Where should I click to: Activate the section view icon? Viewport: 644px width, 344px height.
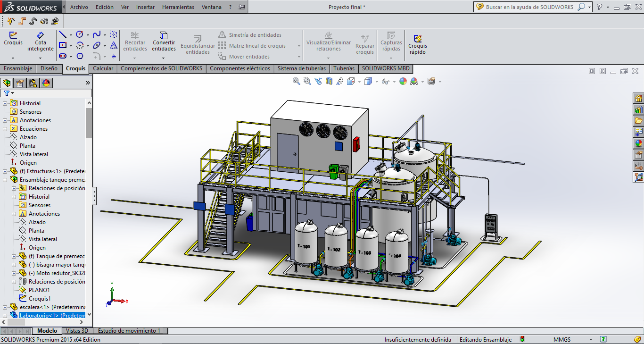(329, 81)
